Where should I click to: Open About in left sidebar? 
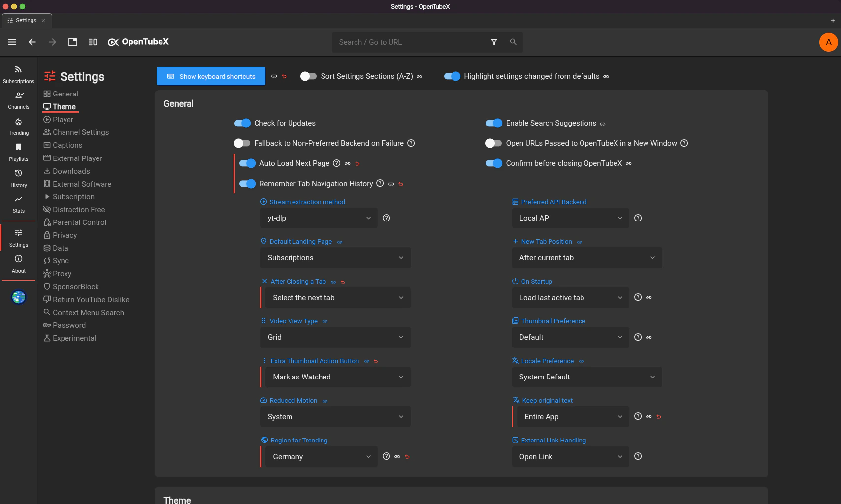coord(19,264)
